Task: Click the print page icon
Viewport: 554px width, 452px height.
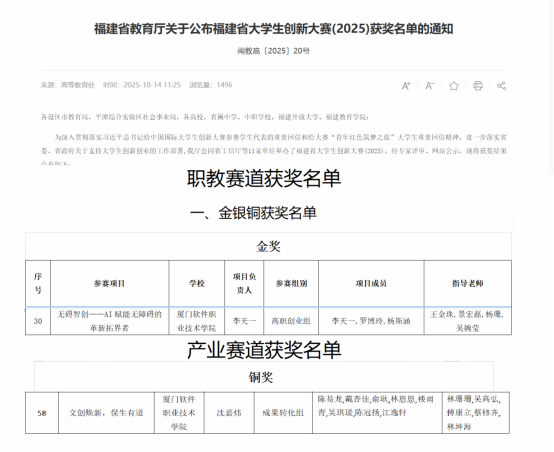Action: coord(478,86)
